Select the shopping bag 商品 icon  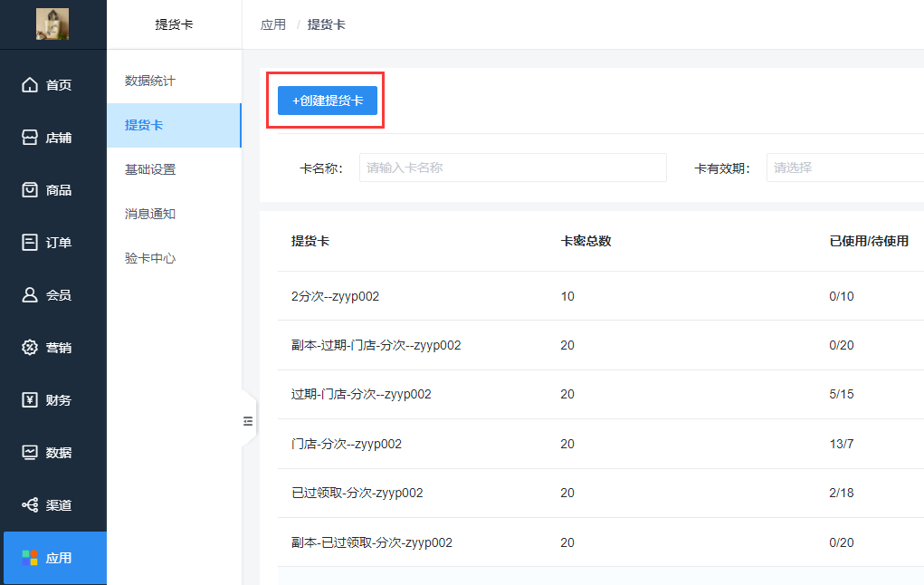point(30,190)
